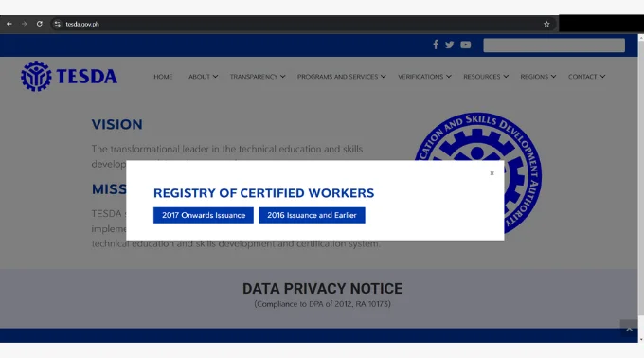Open TESDA's YouTube channel icon
Viewport: 644px width, 358px height.
pyautogui.click(x=465, y=45)
